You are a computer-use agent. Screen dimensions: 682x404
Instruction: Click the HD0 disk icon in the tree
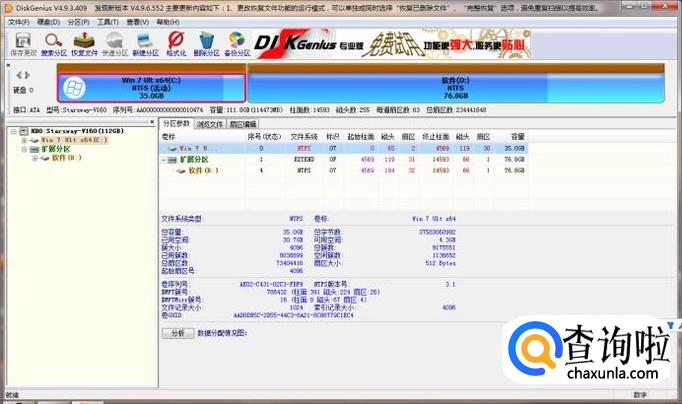(23, 131)
